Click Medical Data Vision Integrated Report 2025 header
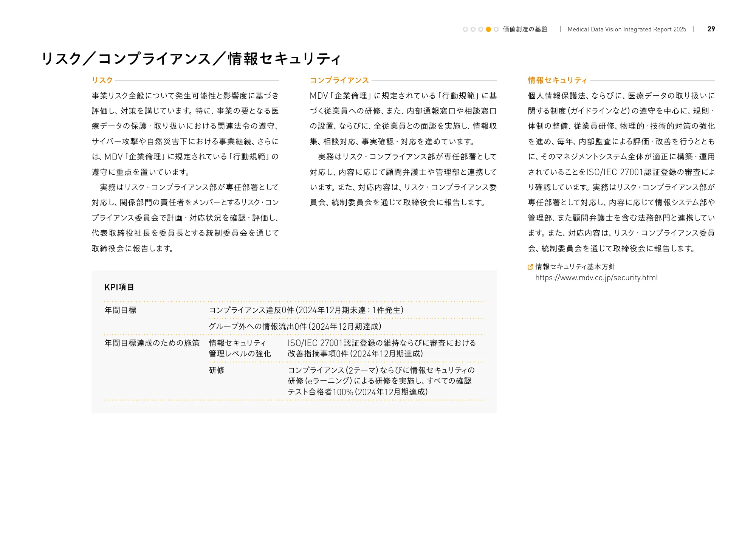756x535 pixels. click(x=627, y=29)
